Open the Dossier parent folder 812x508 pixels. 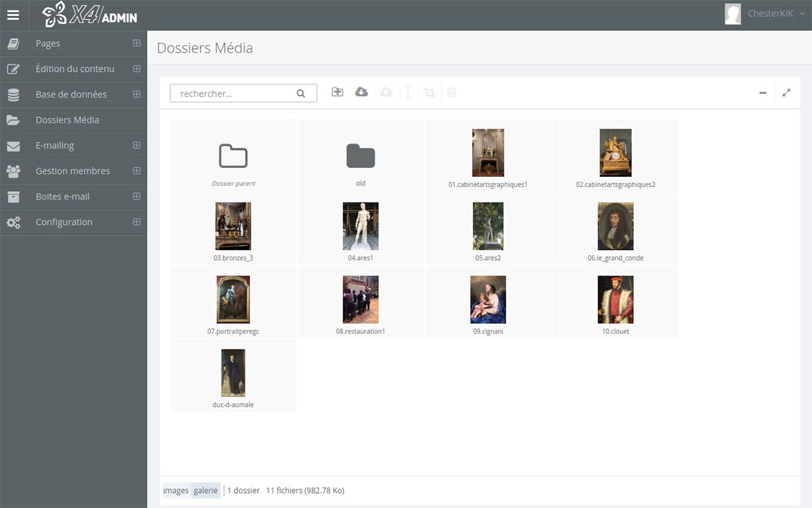coord(233,155)
